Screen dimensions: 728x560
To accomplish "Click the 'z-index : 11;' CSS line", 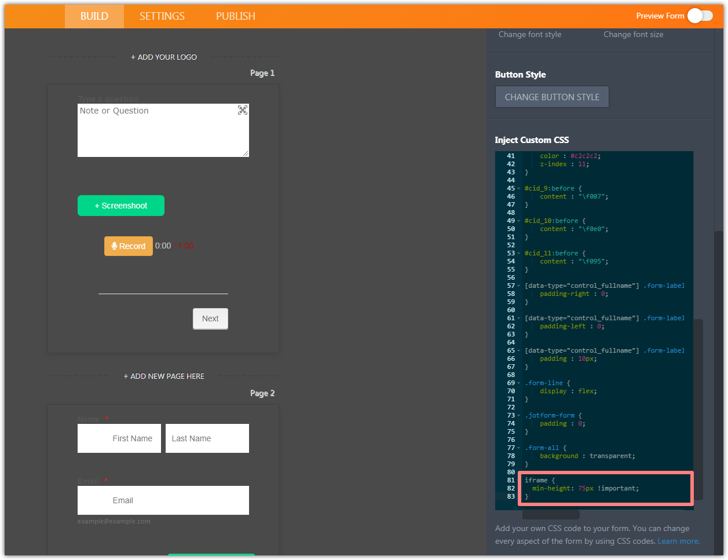I will (564, 164).
